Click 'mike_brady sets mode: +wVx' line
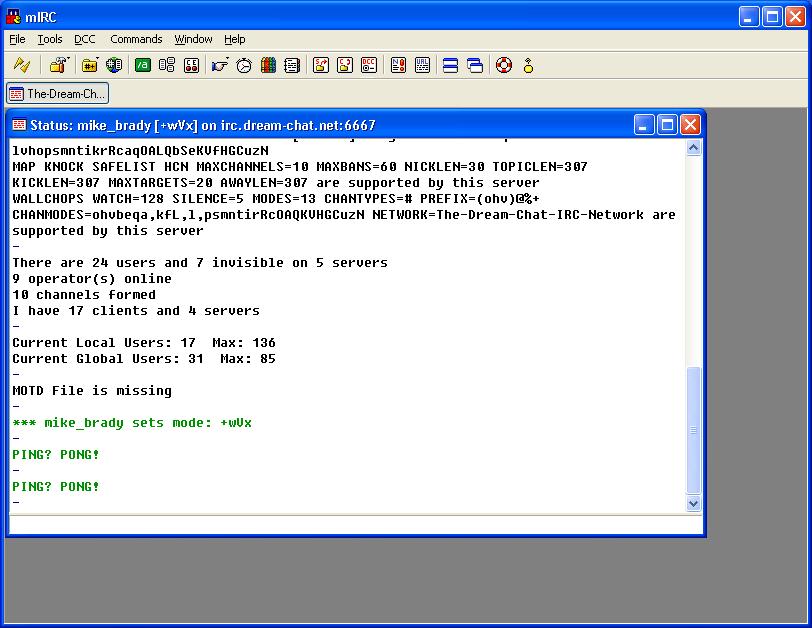 click(x=132, y=422)
